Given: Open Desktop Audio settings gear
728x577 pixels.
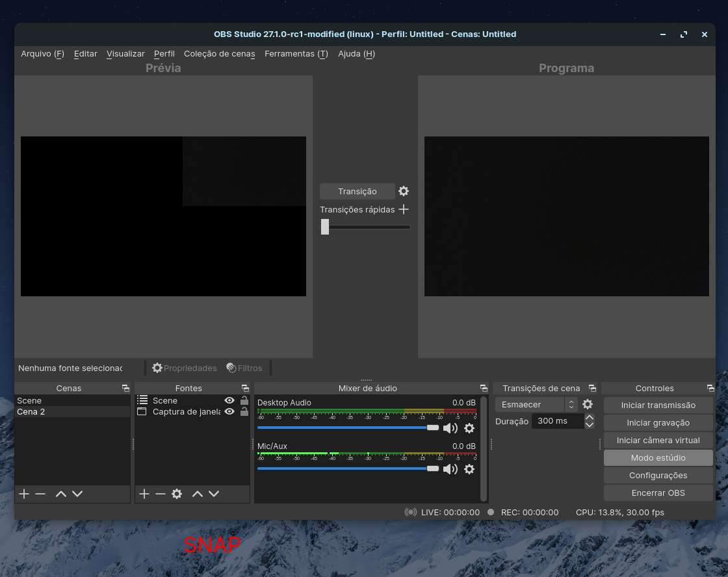Looking at the screenshot, I should (469, 428).
